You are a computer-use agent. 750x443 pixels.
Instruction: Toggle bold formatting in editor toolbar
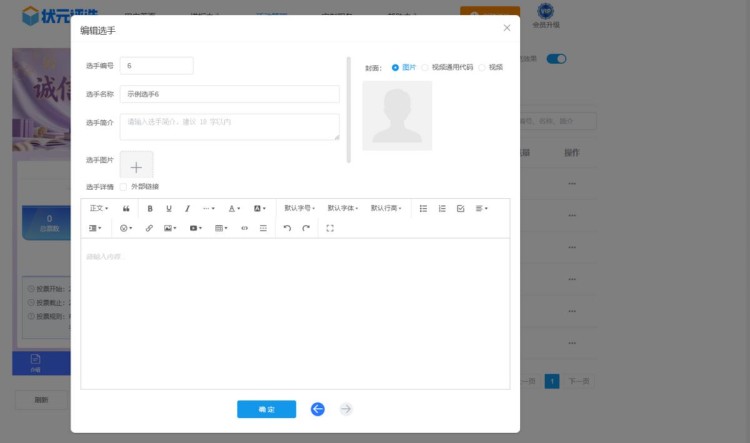(150, 208)
